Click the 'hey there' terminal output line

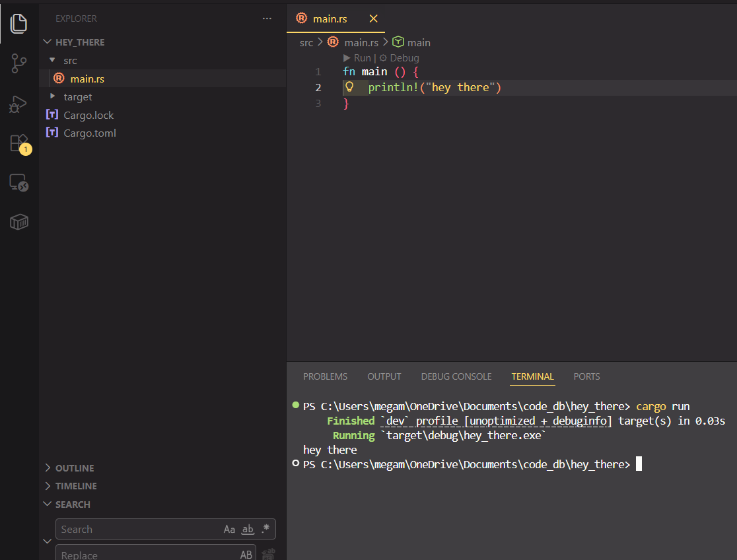click(x=330, y=450)
